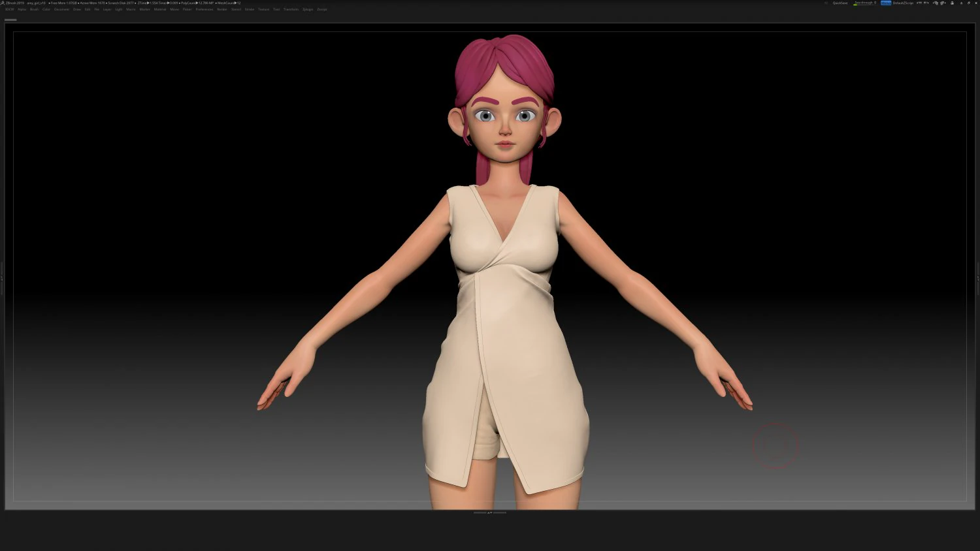Screen dimensions: 980x551
Task: Adjust the Seethrough slider
Action: [864, 3]
